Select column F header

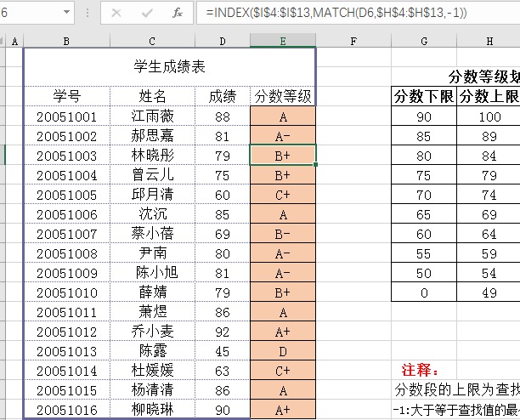(x=353, y=41)
